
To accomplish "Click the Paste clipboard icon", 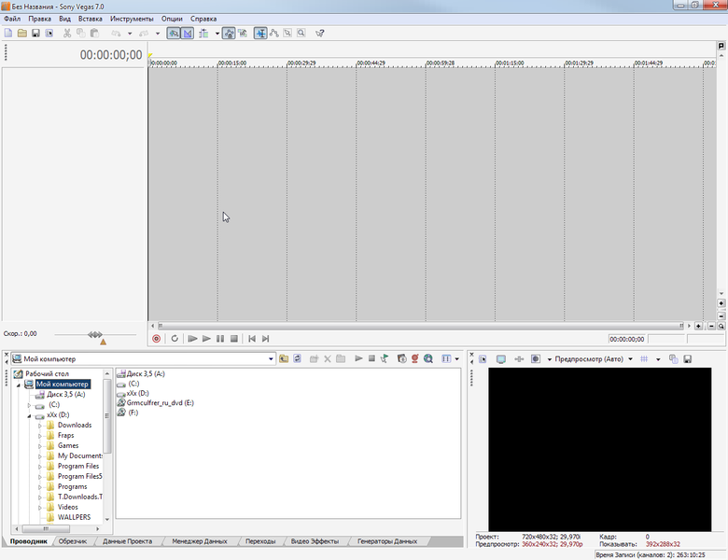I will [x=94, y=34].
